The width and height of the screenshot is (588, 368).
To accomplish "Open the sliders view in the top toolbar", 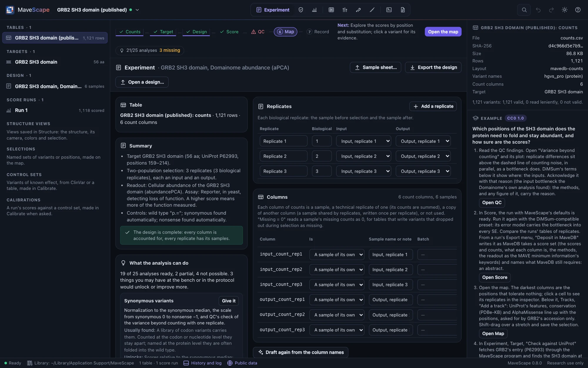I will pyautogui.click(x=345, y=10).
